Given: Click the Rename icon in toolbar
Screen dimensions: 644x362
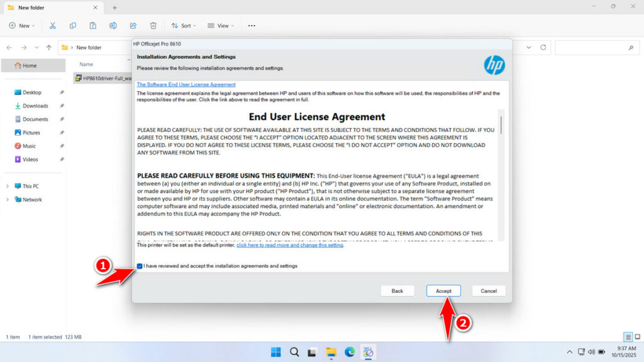Looking at the screenshot, I should coord(113,26).
